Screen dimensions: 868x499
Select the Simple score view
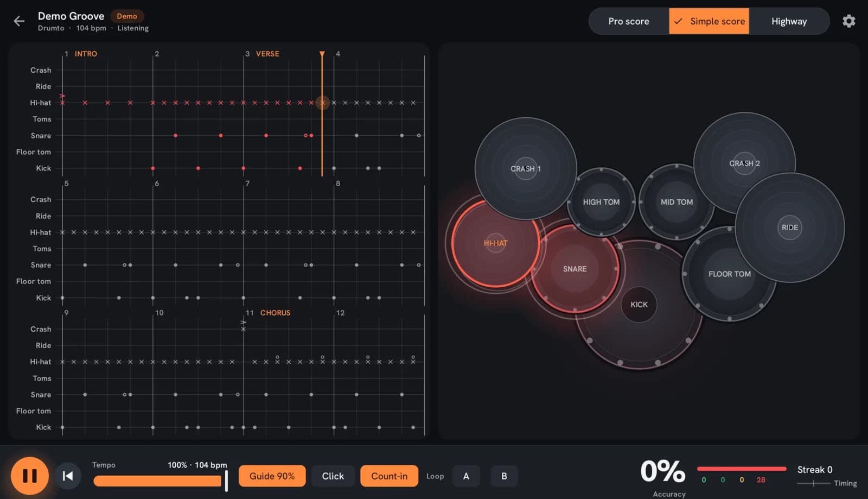pyautogui.click(x=709, y=21)
